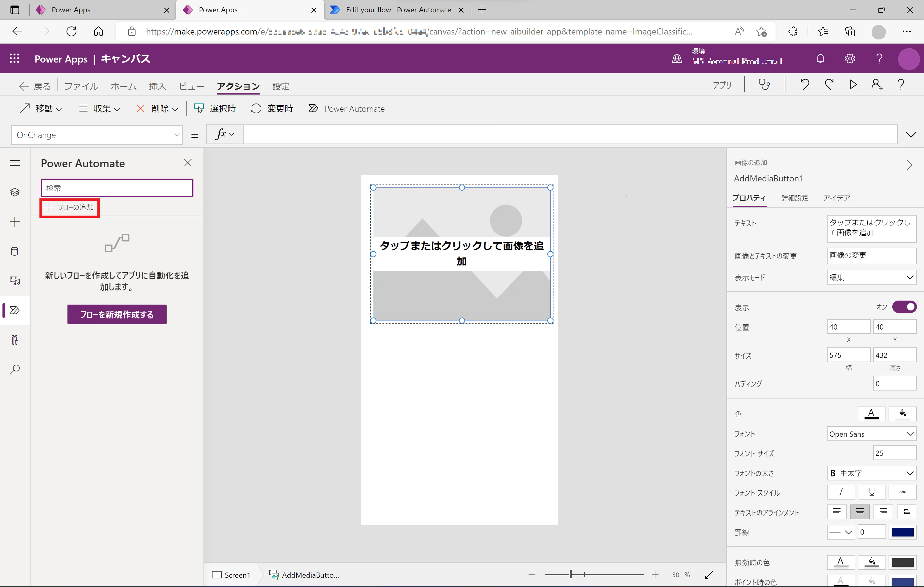The image size is (924, 587).
Task: Open the OnChange property dropdown
Action: pos(97,135)
